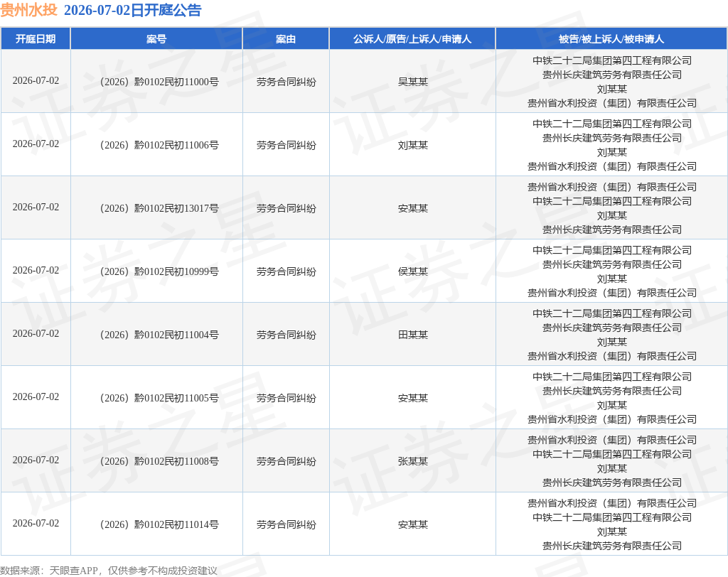This screenshot has width=728, height=577.
Task: Select case number 黔0102民初11008号
Action: (159, 461)
